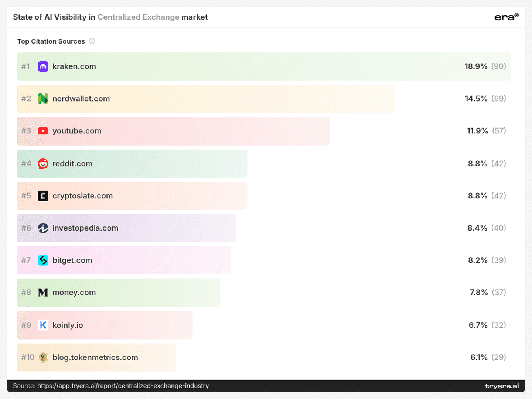
Task: Select the money.com domain name
Action: [x=74, y=293]
